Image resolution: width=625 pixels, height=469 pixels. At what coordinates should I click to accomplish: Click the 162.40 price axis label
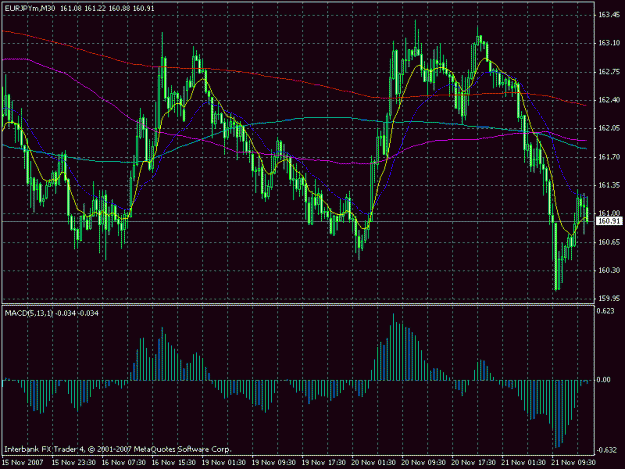607,100
